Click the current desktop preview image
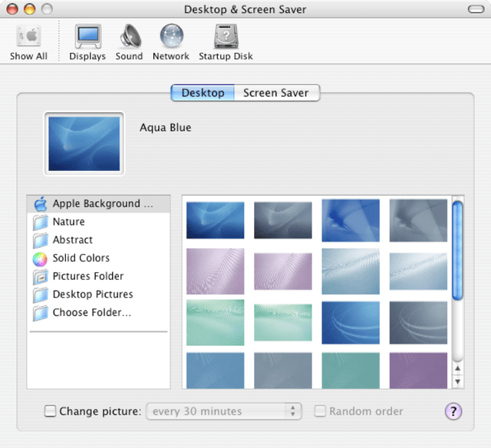The width and height of the screenshot is (491, 448). coord(84,143)
